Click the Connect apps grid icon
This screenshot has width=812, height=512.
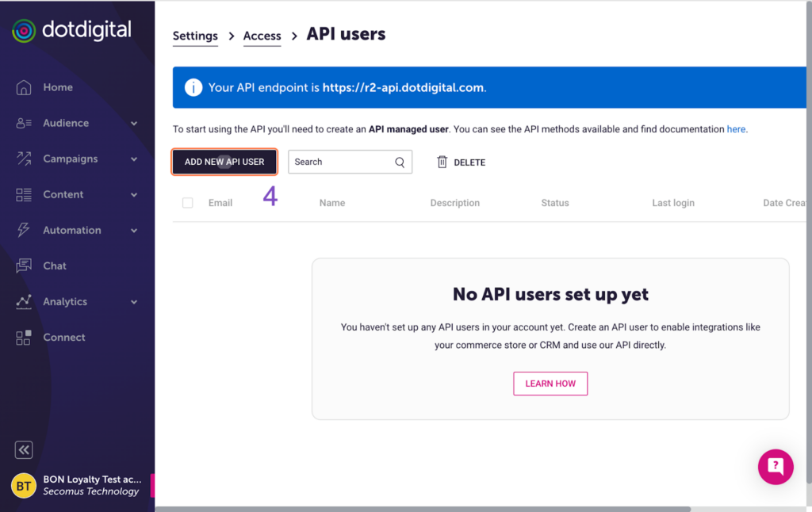click(x=24, y=338)
